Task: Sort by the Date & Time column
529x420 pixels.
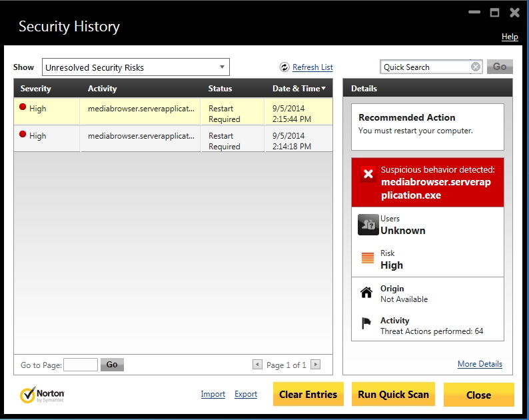Action: [x=299, y=89]
